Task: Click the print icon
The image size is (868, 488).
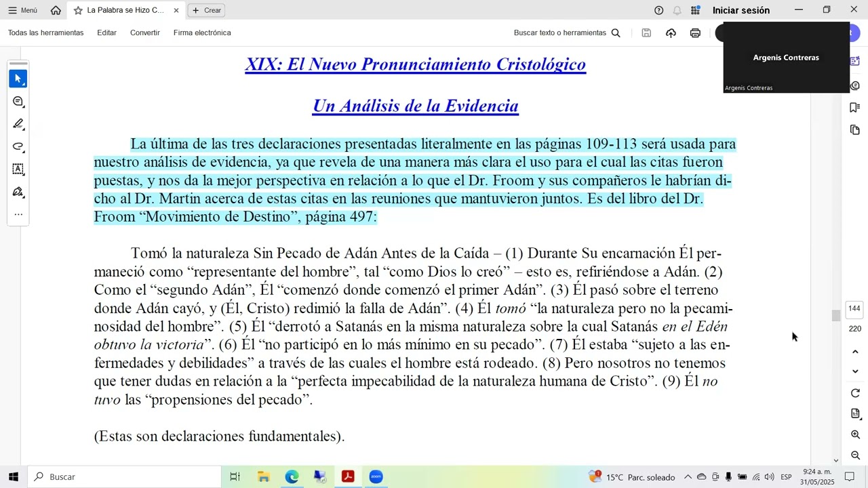Action: pyautogui.click(x=695, y=33)
